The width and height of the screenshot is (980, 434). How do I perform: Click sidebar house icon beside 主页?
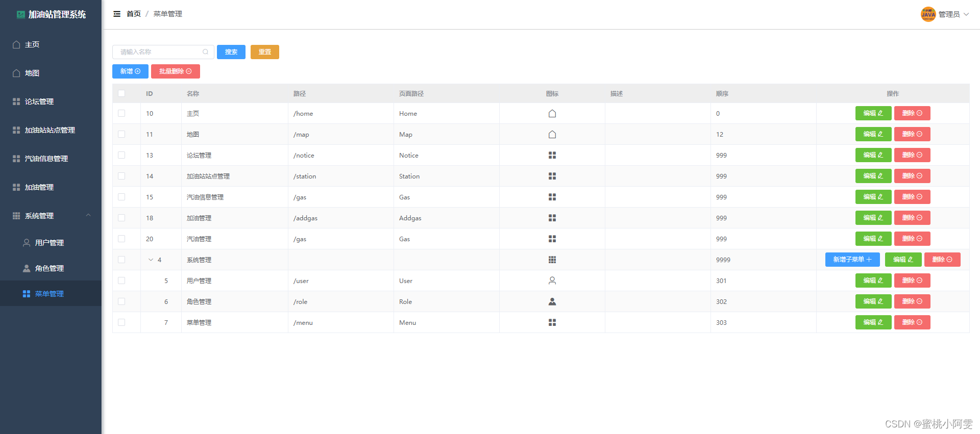coord(16,45)
